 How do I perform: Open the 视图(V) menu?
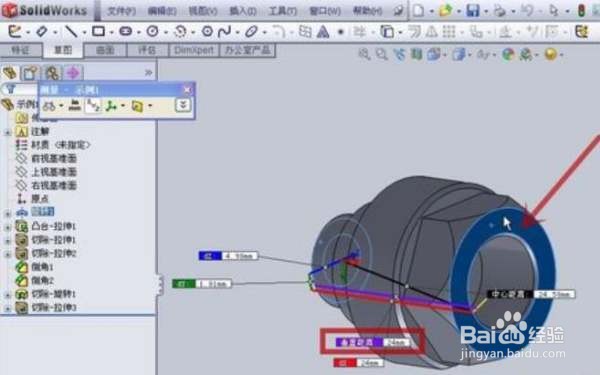click(x=203, y=11)
